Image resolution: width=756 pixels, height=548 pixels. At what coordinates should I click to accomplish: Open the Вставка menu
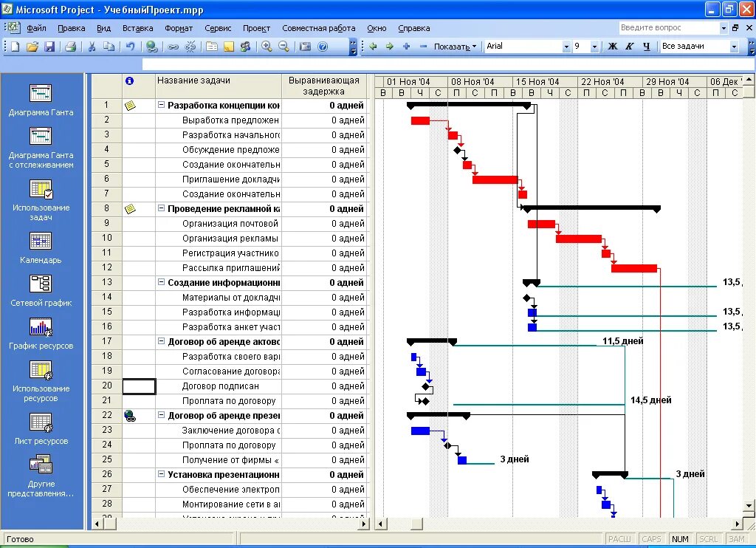point(137,28)
